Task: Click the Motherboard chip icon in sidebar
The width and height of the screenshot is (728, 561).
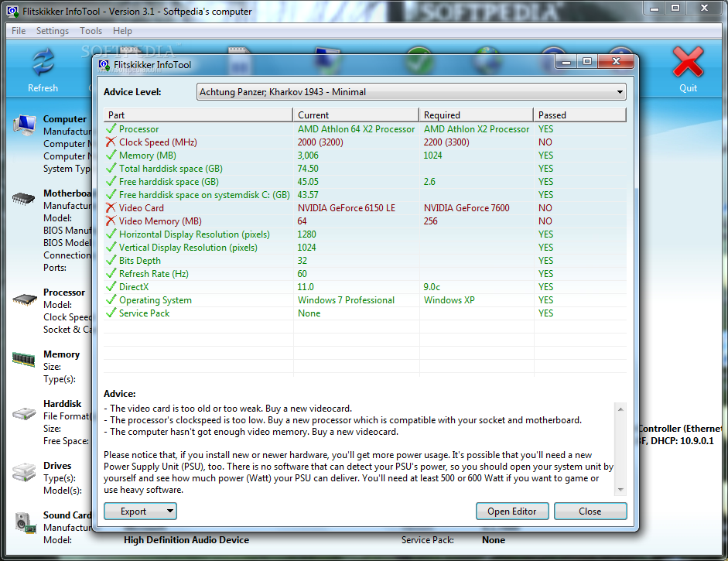Action: tap(24, 199)
